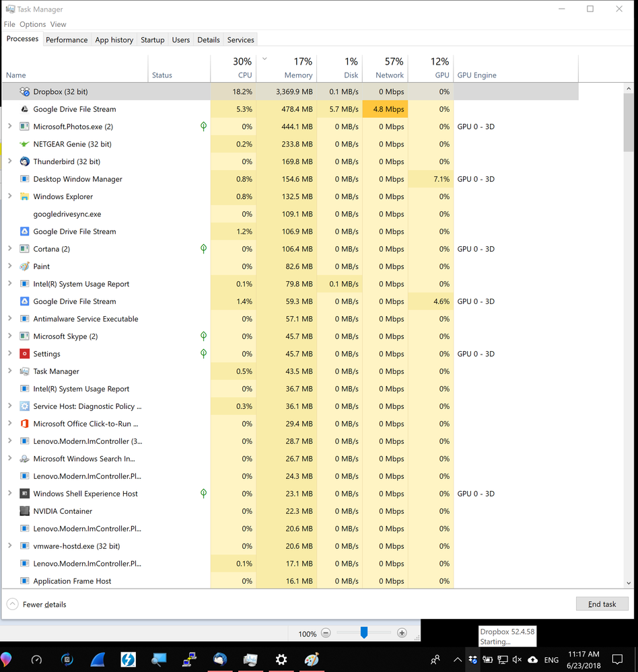Expand the Microsoft Skype (2) group
Image resolution: width=638 pixels, height=672 pixels.
point(9,336)
